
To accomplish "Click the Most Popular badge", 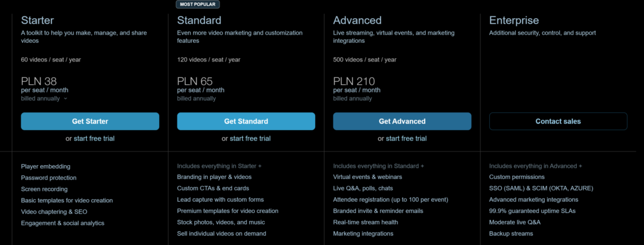I will point(198,4).
